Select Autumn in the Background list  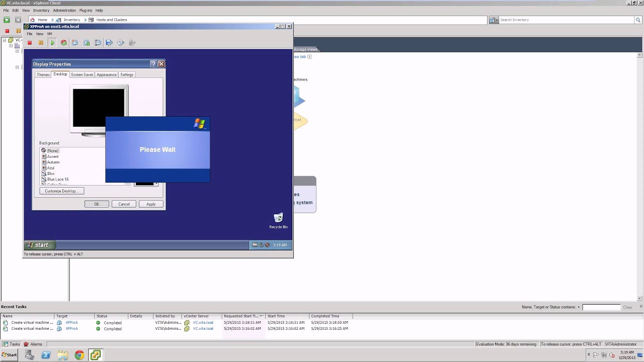click(x=53, y=162)
